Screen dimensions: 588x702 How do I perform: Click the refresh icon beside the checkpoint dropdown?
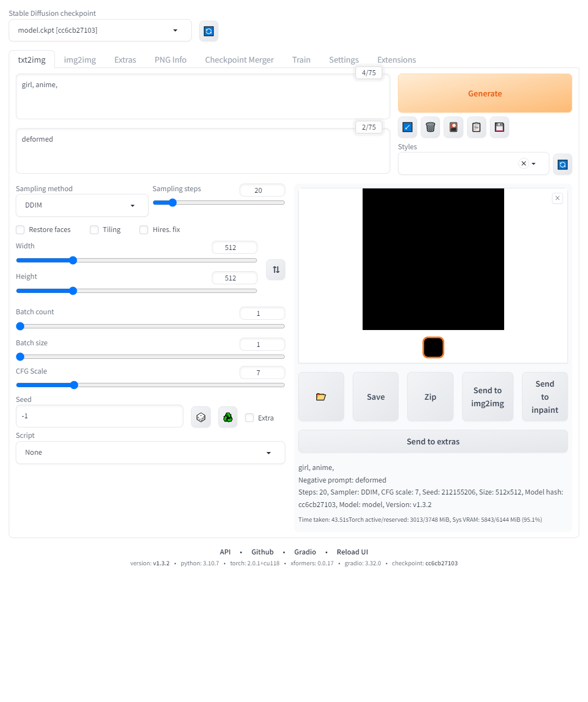tap(209, 31)
